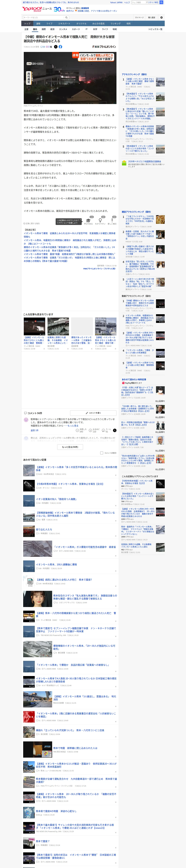Image resolution: width=186 pixels, height=868 pixels.
Task: Open the トピックス一覧 link
Action: (x=155, y=29)
